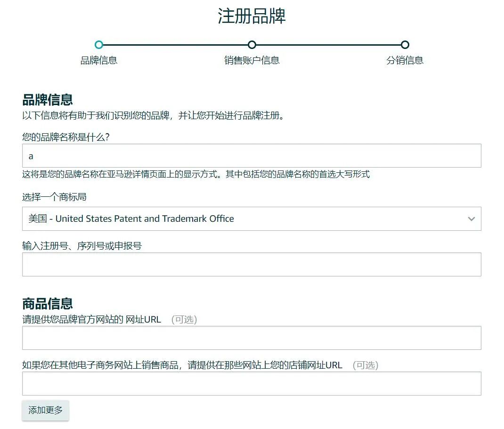The image size is (504, 429).
Task: Click the brand official website URL field
Action: 252,337
